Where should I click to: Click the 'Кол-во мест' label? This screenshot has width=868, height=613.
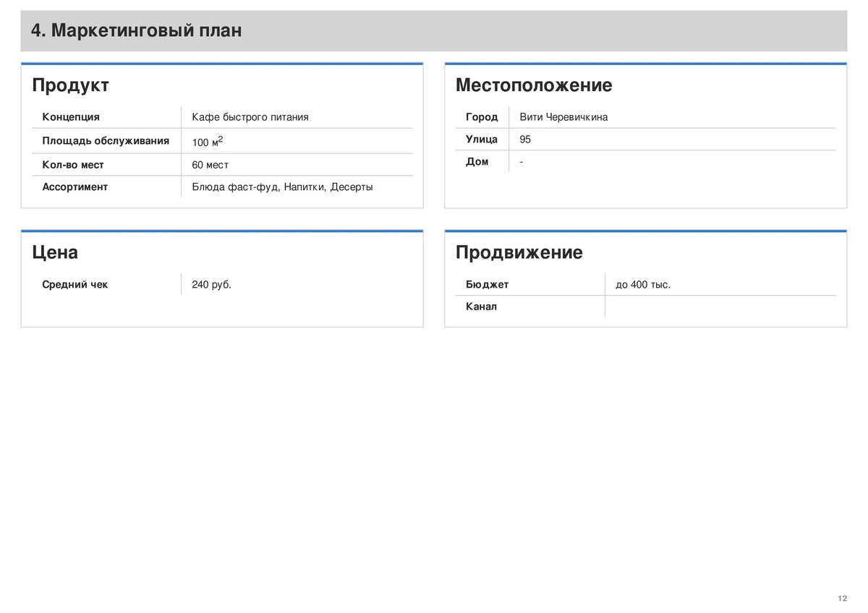[73, 165]
